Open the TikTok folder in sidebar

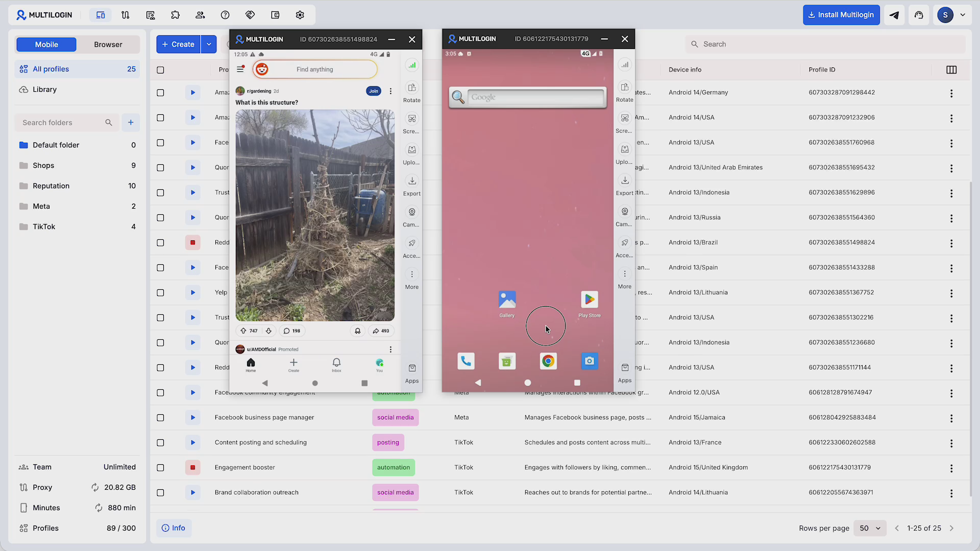[44, 227]
